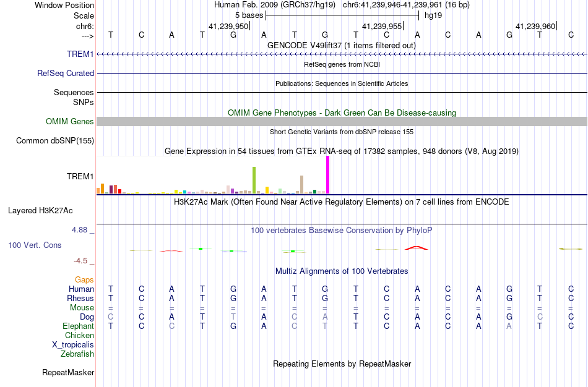Click the Human Feb. 2009 (GRCh37/hg19) position header
This screenshot has height=387, width=588.
pyautogui.click(x=275, y=5)
